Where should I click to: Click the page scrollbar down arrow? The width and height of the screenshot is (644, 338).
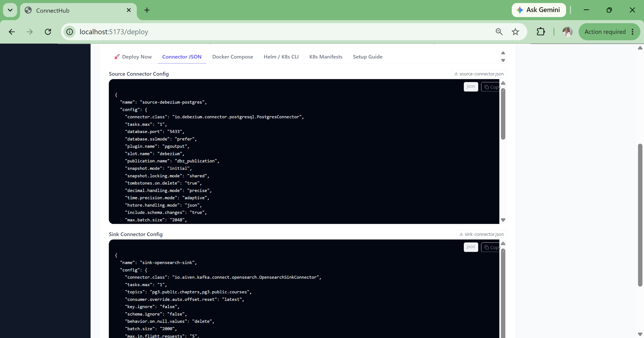tap(640, 334)
